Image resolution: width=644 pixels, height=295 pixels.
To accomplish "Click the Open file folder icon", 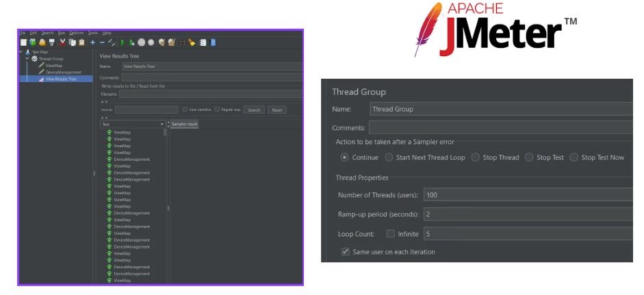I will [x=42, y=42].
